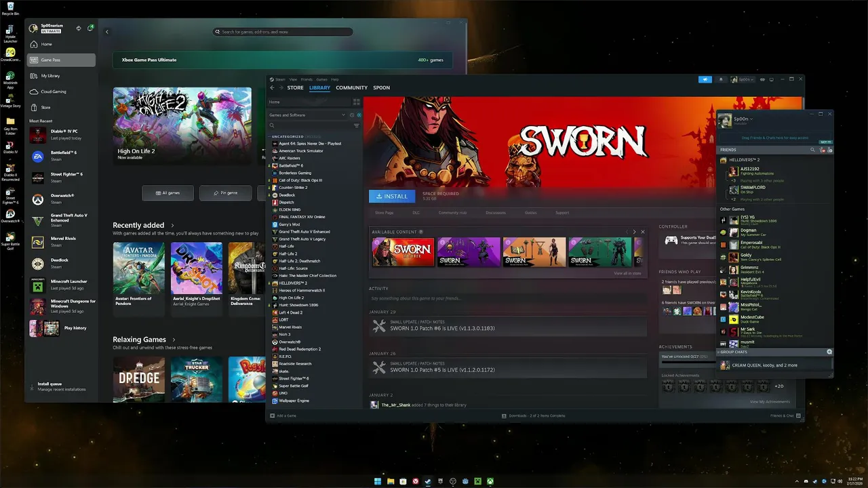Open Windows Start menu
Screen dimensions: 868x488
click(378, 482)
